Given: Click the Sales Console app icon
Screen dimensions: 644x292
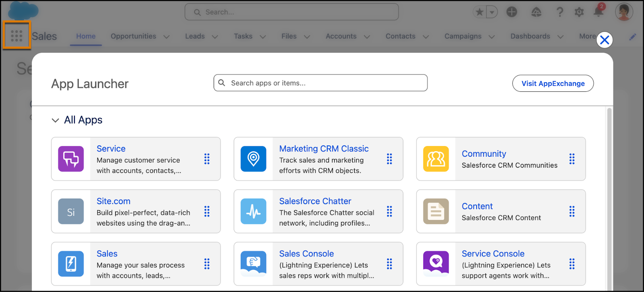Looking at the screenshot, I should coord(253,264).
